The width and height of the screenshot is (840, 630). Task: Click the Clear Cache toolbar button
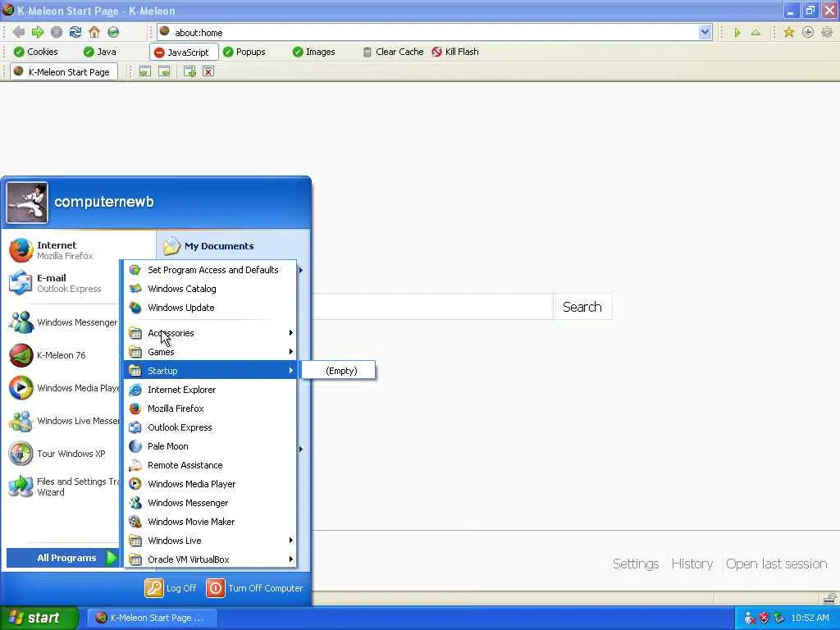pyautogui.click(x=393, y=52)
